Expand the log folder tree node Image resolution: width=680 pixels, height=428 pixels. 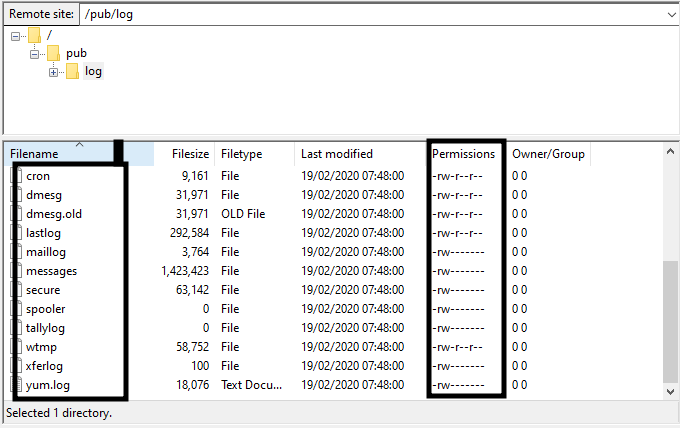coord(54,71)
